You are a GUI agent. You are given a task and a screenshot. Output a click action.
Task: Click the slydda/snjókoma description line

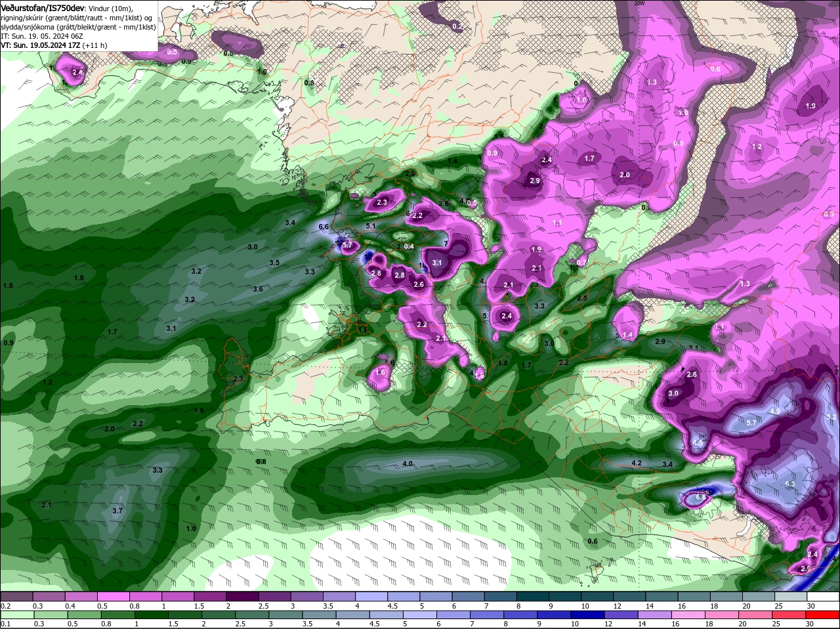pyautogui.click(x=78, y=27)
